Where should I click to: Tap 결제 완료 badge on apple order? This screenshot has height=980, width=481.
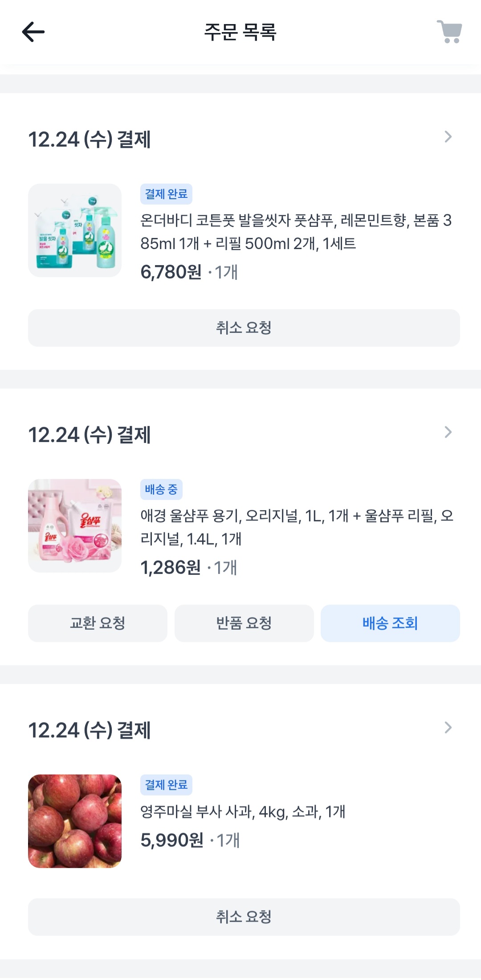click(x=166, y=785)
